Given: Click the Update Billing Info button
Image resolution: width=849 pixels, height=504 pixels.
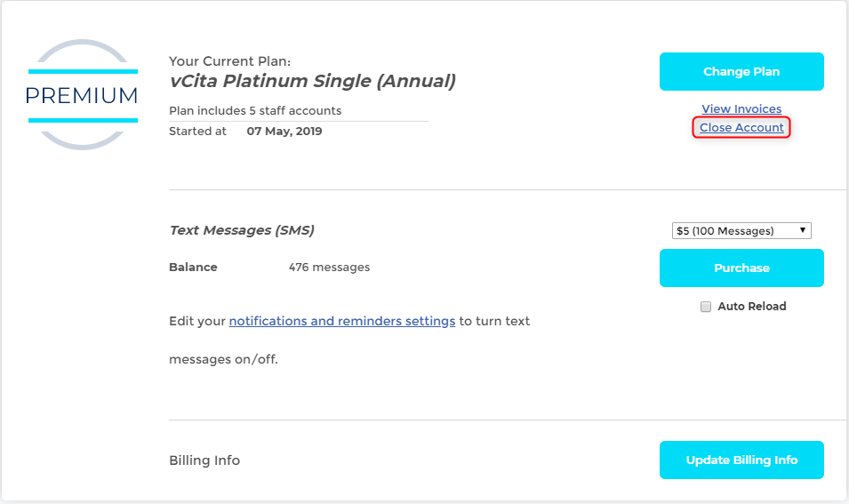Looking at the screenshot, I should 741,460.
